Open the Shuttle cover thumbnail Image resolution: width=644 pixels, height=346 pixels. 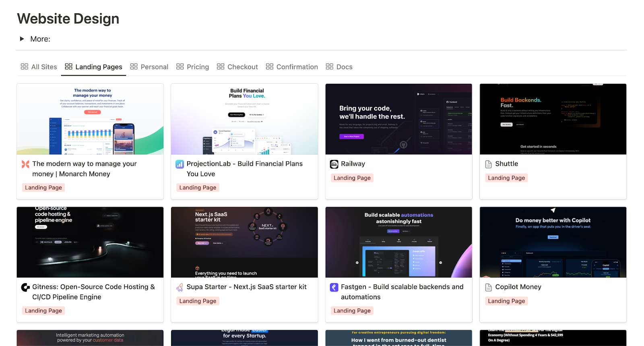pyautogui.click(x=553, y=119)
